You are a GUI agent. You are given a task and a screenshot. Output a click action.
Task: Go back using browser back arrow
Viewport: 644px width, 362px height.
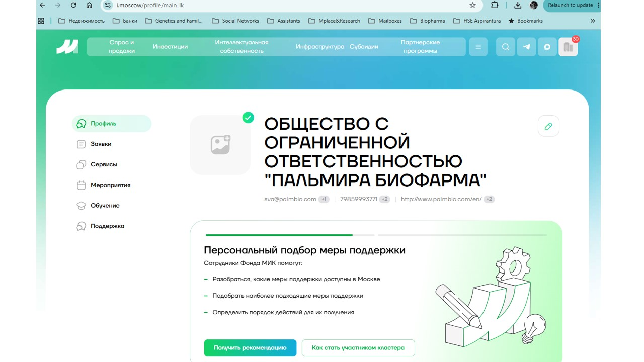click(42, 5)
